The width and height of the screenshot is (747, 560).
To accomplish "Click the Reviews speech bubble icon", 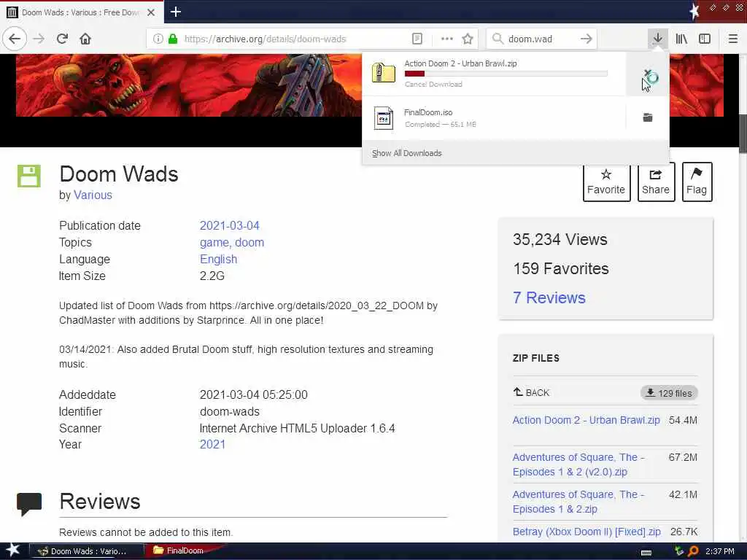I will [29, 504].
